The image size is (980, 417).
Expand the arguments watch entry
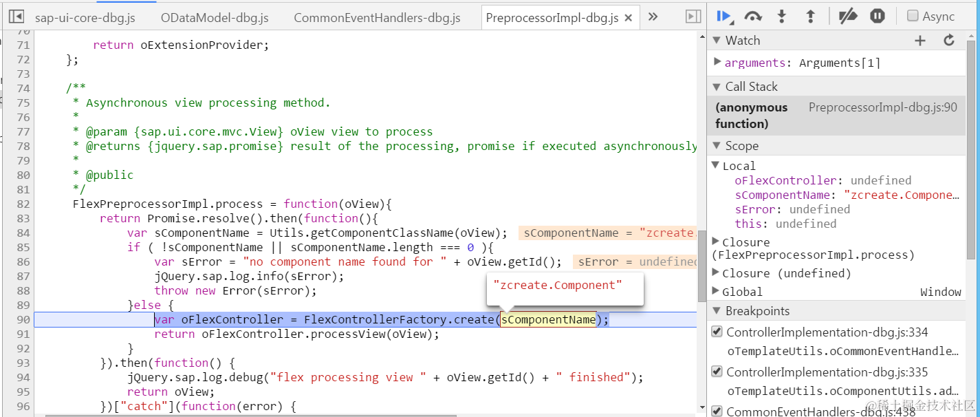tap(717, 62)
